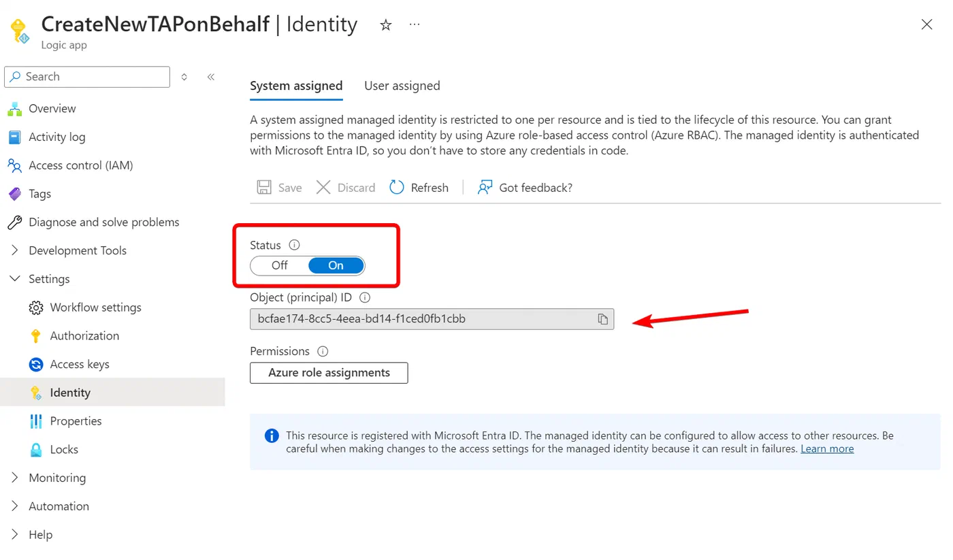Switch to the System assigned tab

(x=296, y=86)
